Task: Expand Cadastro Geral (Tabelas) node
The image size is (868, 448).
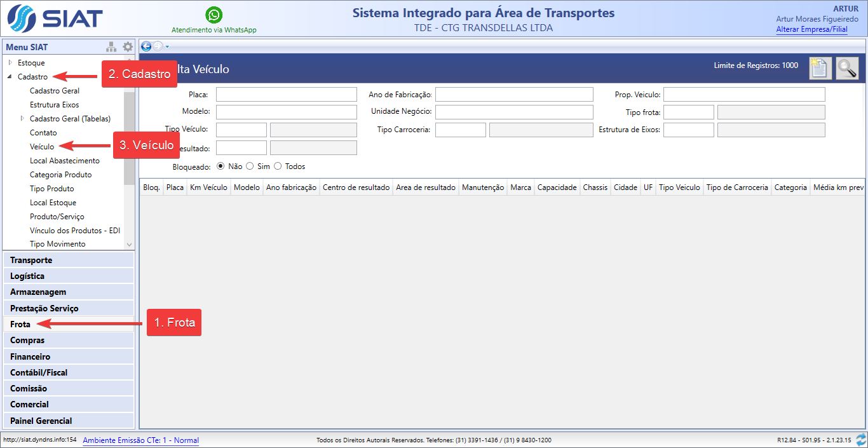Action: point(22,118)
